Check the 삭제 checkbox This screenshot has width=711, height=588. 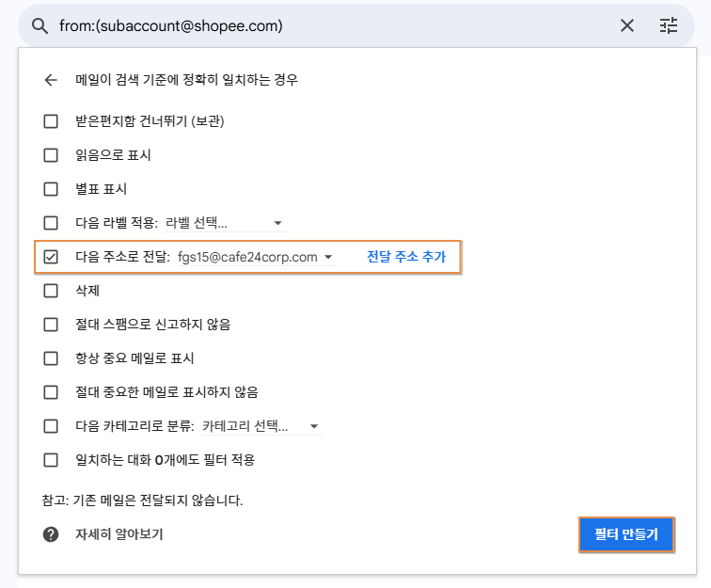click(51, 290)
